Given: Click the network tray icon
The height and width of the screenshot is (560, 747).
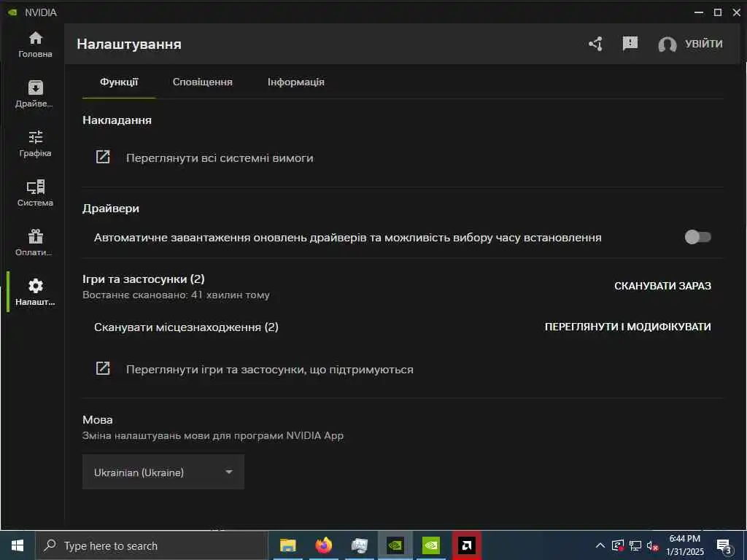Looking at the screenshot, I should (635, 545).
